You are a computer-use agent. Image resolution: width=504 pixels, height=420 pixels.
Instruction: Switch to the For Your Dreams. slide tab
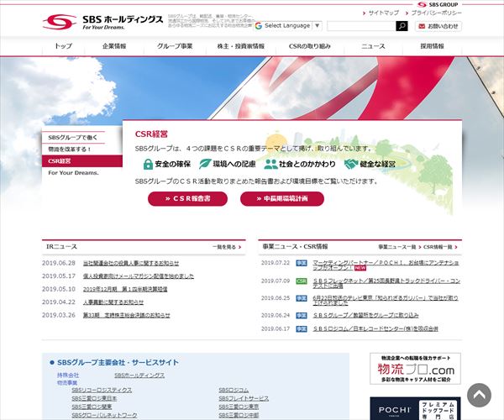click(x=73, y=173)
